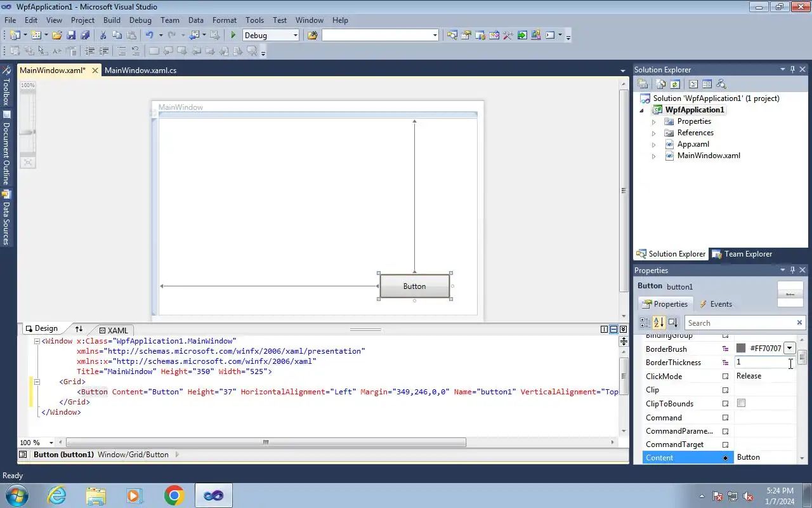The width and height of the screenshot is (812, 508).
Task: Collapse the WpfApplication1 project node
Action: [642, 110]
